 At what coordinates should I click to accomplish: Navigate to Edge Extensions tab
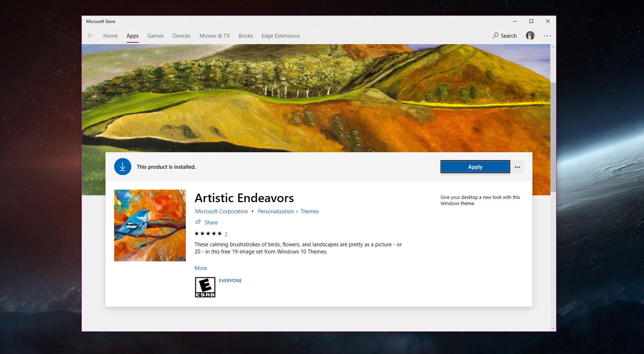pos(281,36)
